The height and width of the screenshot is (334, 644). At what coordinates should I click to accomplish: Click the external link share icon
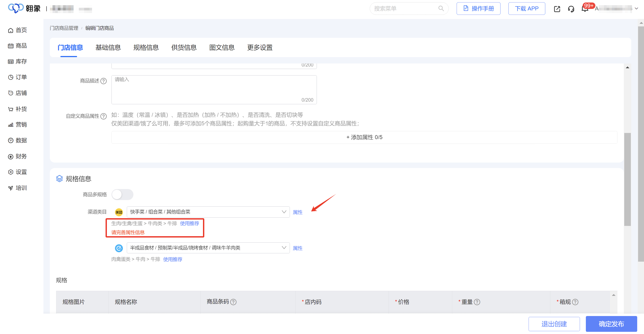tap(557, 9)
